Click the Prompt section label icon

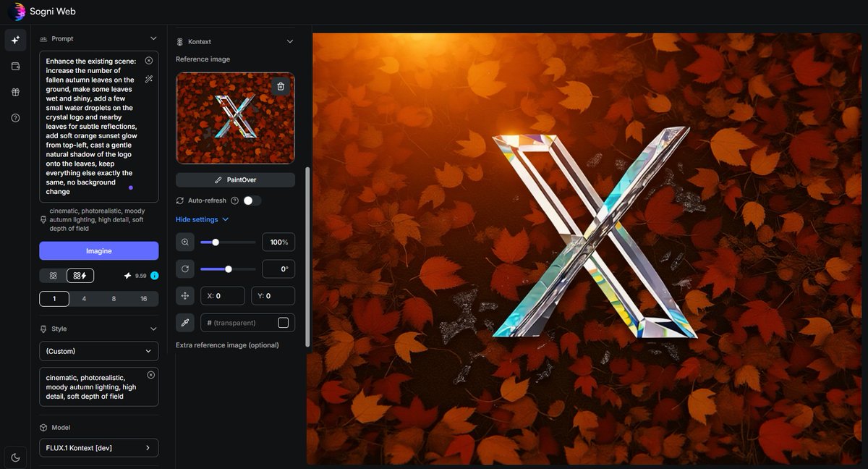click(43, 38)
